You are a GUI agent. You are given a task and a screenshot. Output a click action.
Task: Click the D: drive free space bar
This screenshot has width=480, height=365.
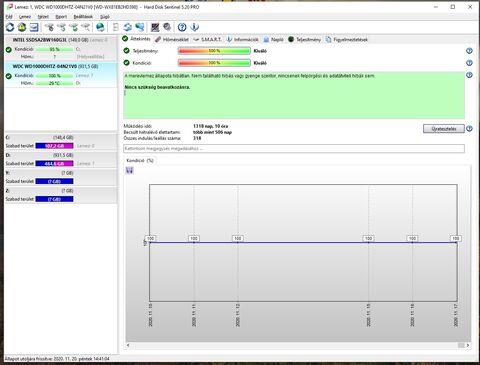[x=54, y=163]
